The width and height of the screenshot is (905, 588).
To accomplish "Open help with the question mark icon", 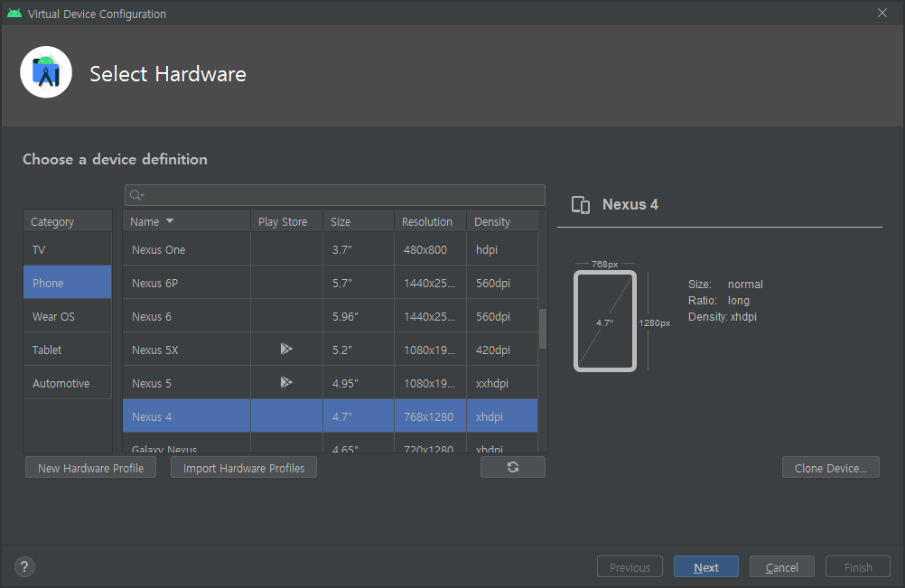I will point(24,566).
